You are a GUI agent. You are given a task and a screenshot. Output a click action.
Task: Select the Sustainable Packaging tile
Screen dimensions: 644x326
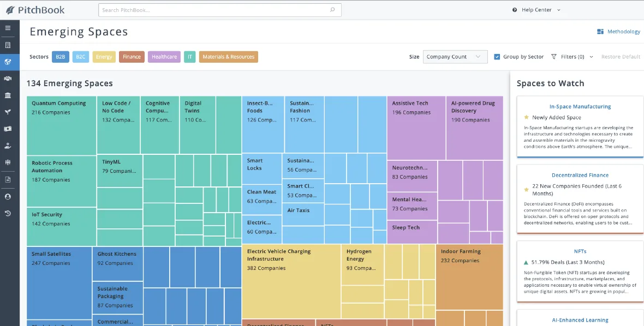(x=117, y=298)
